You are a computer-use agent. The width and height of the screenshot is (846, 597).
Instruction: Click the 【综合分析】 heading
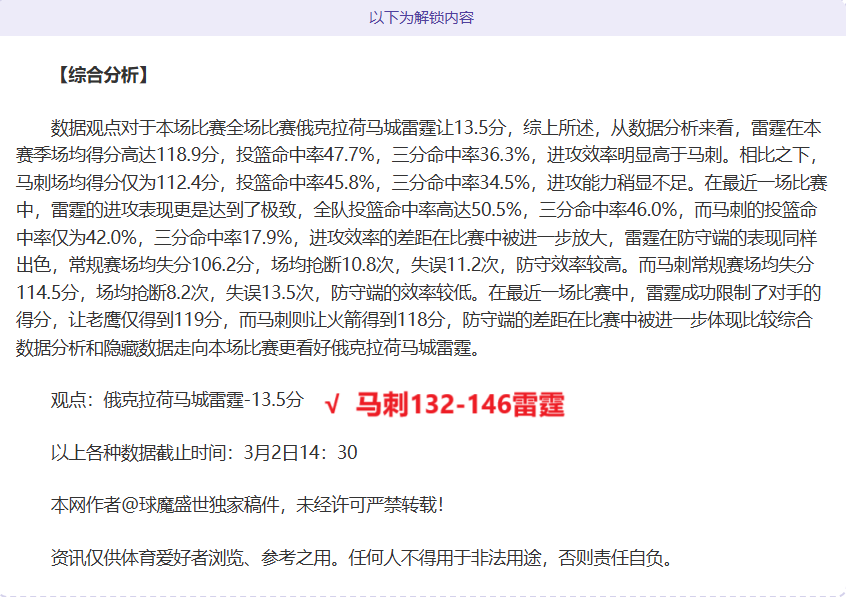[102, 75]
